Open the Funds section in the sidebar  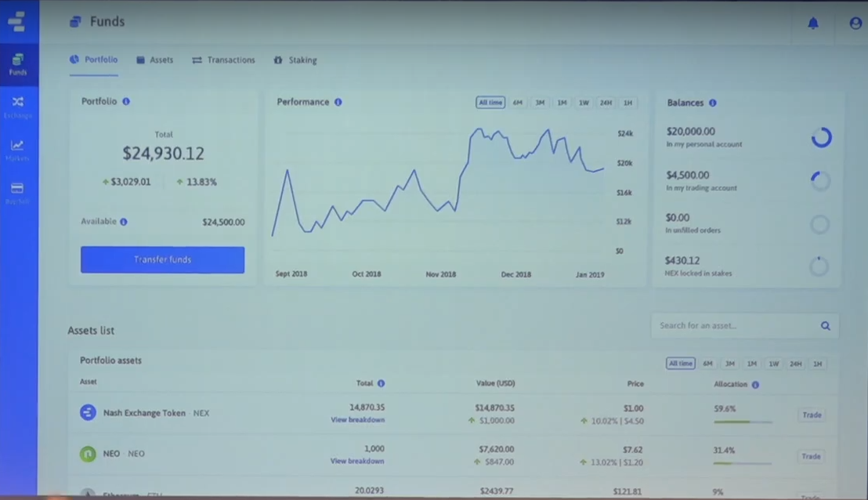[18, 64]
